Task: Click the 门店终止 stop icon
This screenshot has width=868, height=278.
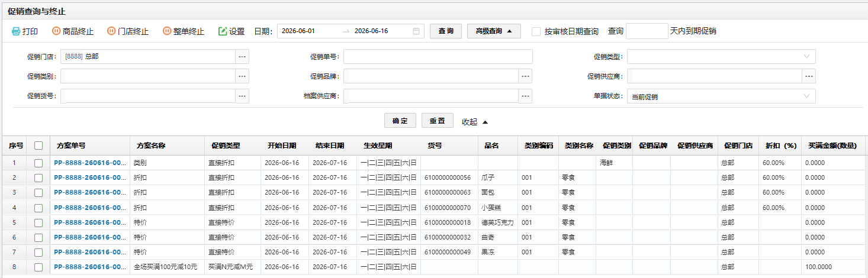Action: pos(111,31)
